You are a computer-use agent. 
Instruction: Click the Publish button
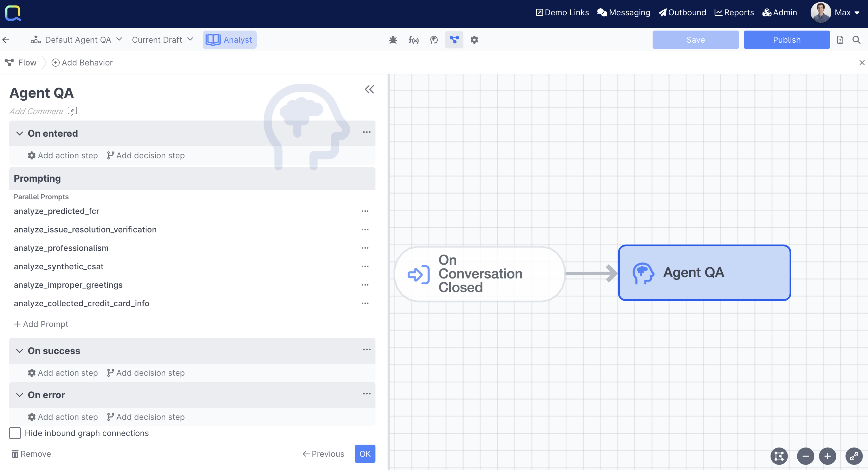tap(786, 40)
